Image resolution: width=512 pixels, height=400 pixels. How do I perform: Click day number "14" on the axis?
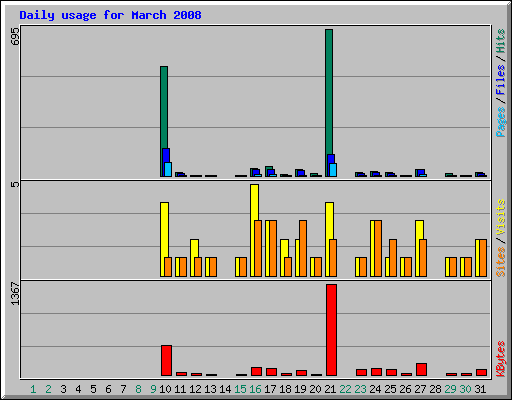[x=225, y=389]
